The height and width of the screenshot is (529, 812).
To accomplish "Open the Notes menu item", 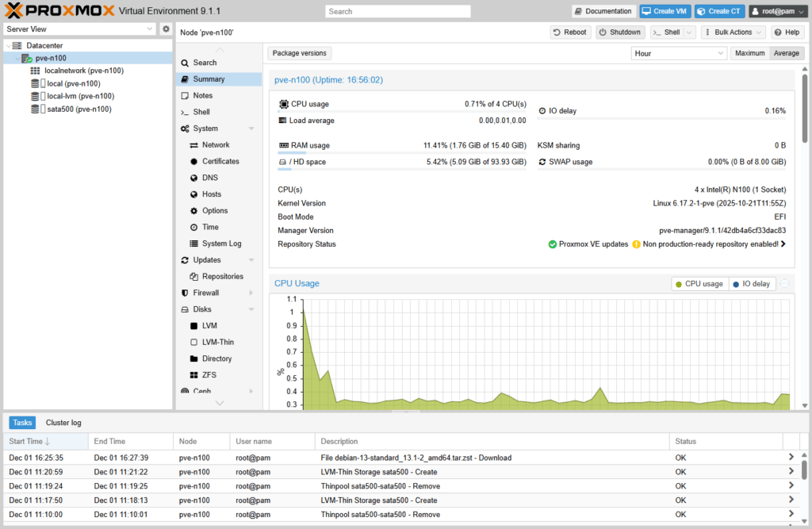I will tap(203, 96).
